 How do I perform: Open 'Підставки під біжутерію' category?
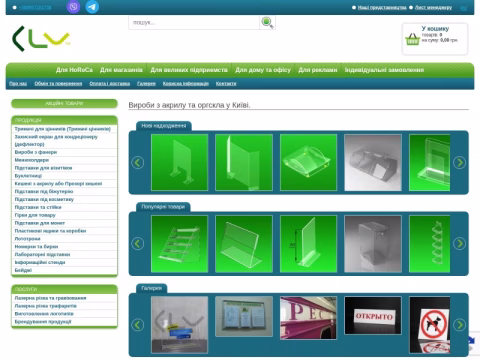coord(44,192)
